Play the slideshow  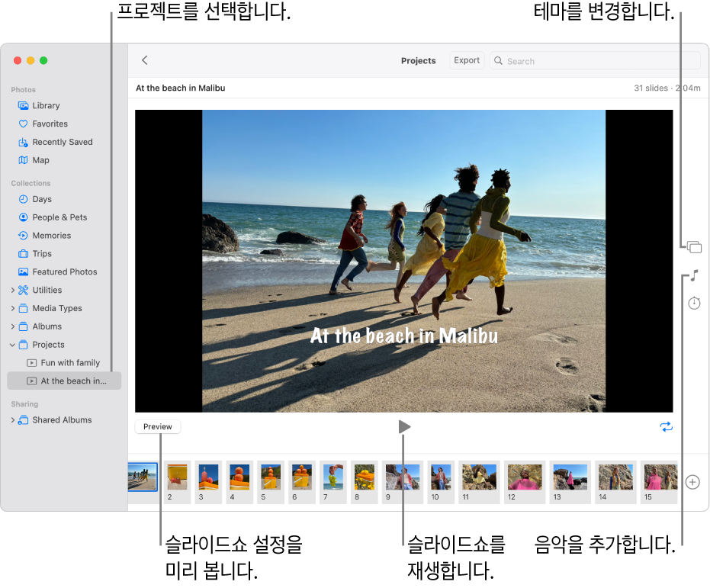pyautogui.click(x=404, y=426)
